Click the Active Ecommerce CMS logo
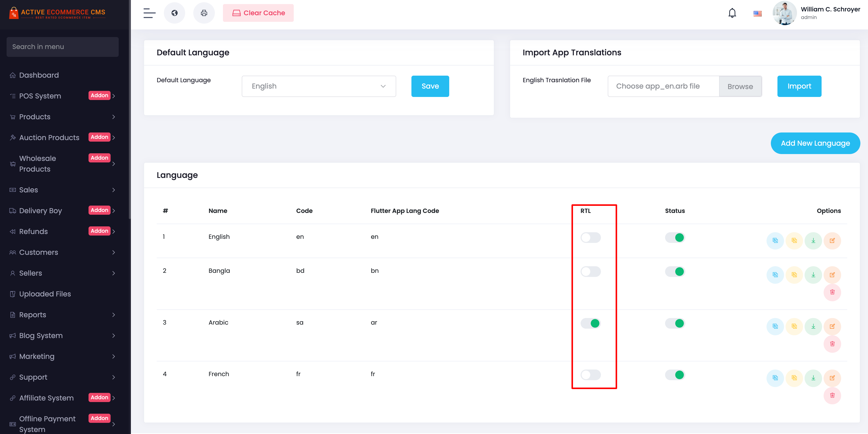The width and height of the screenshot is (868, 434). pos(57,13)
